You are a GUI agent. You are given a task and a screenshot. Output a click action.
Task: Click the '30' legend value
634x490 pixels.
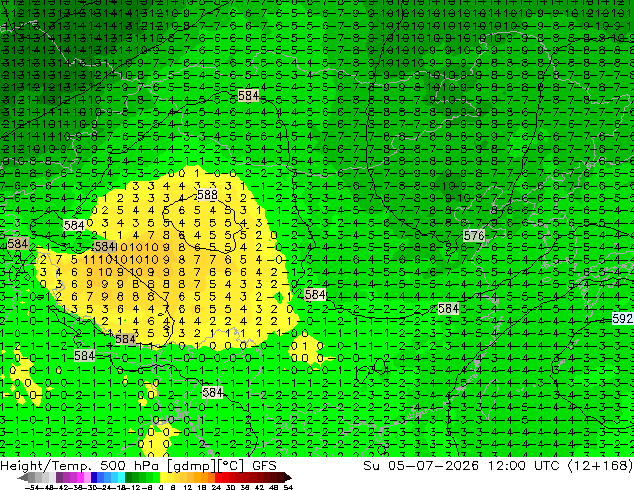[x=230, y=487]
